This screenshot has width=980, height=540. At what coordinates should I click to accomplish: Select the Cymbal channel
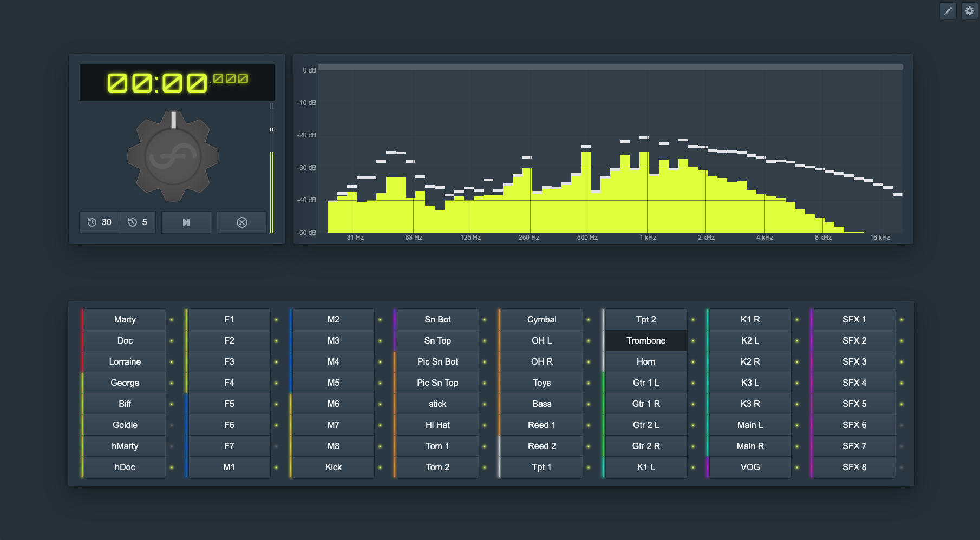click(542, 319)
